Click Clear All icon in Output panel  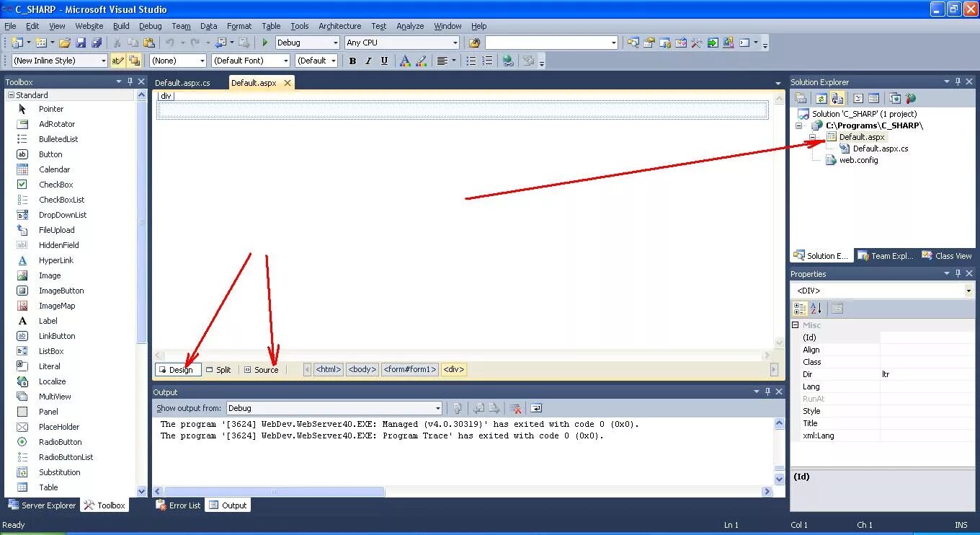point(514,408)
